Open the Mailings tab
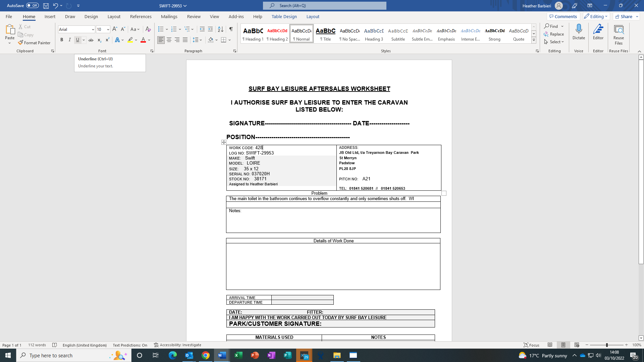The width and height of the screenshot is (644, 362). coord(169,16)
